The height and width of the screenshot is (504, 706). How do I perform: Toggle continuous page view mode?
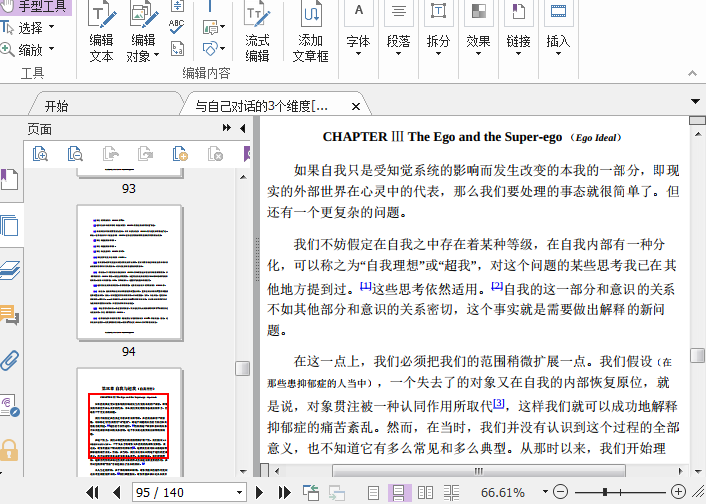coord(399,493)
